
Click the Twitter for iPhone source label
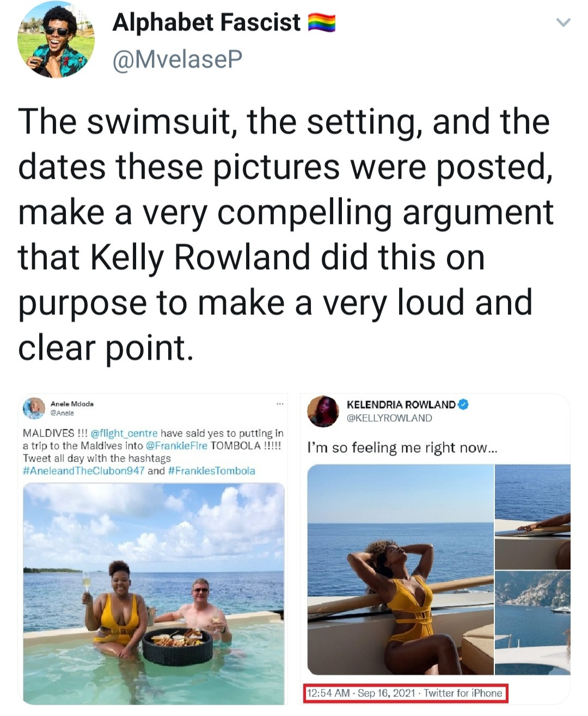(x=463, y=693)
